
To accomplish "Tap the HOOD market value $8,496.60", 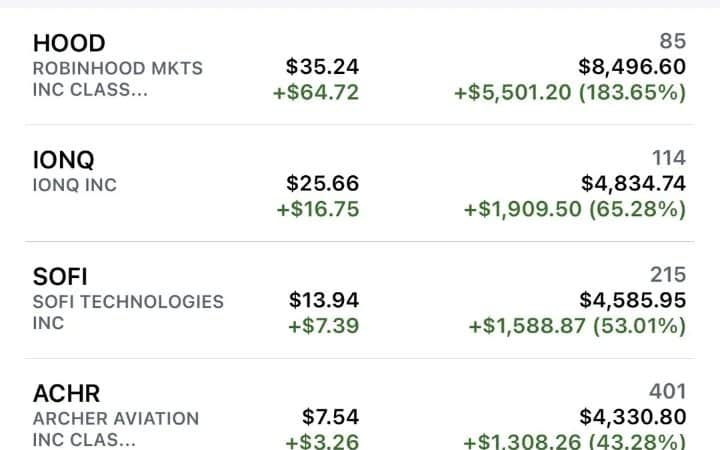I will click(x=632, y=67).
